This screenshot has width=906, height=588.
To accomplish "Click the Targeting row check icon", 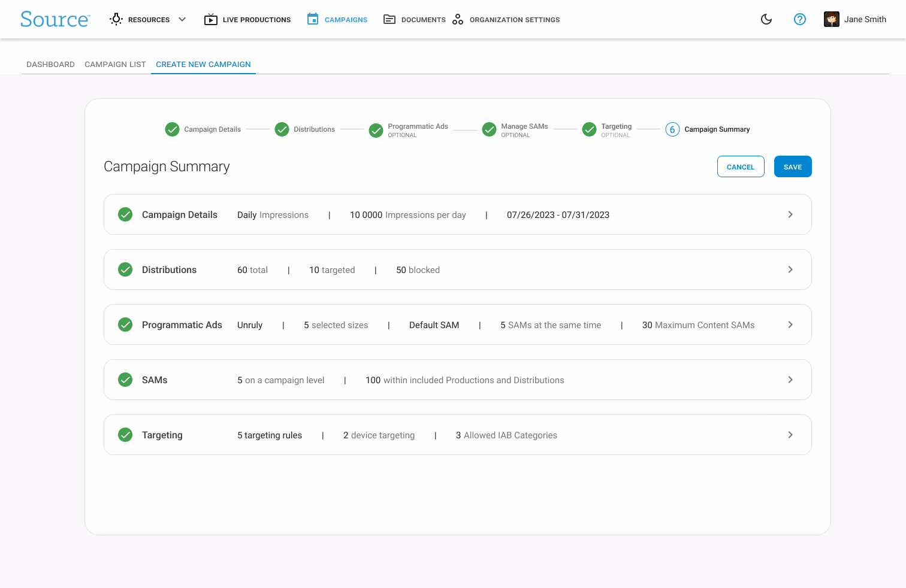I will [125, 435].
